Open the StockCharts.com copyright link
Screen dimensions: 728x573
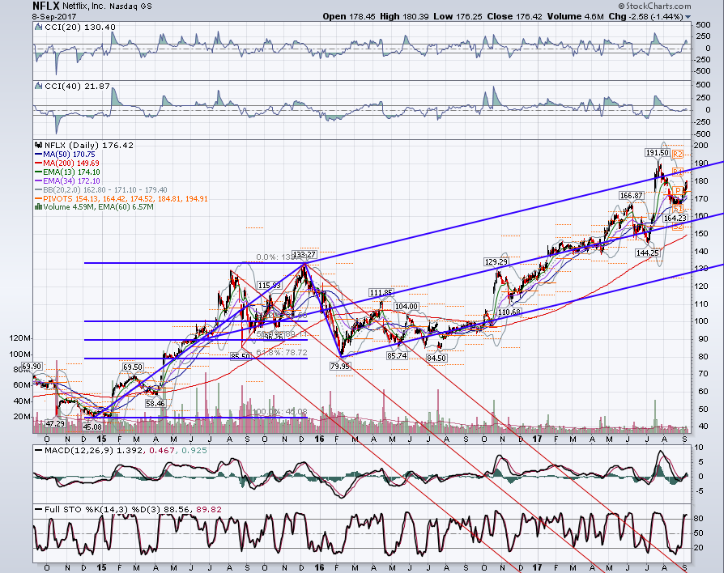654,6
